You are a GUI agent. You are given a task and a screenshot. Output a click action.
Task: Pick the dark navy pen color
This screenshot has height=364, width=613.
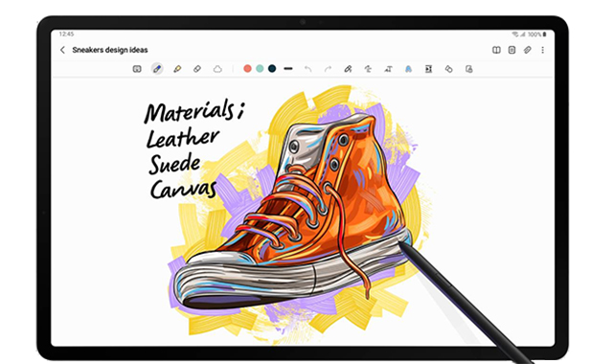(x=272, y=69)
